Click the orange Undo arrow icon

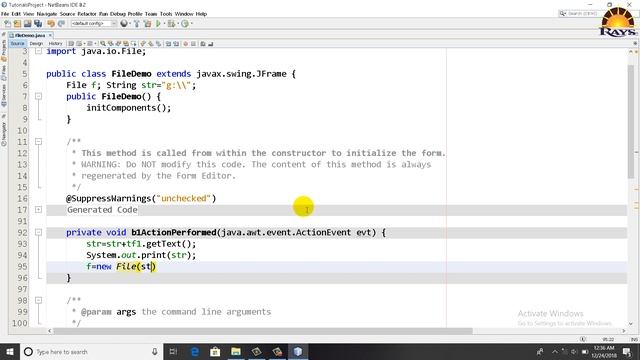(51, 24)
